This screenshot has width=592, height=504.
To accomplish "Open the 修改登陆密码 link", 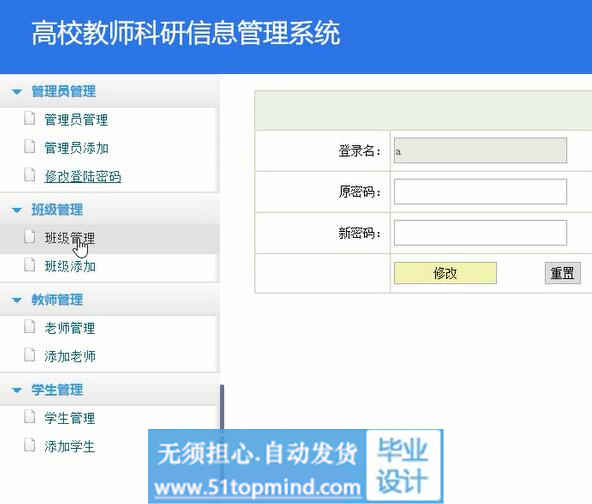I will 83,176.
